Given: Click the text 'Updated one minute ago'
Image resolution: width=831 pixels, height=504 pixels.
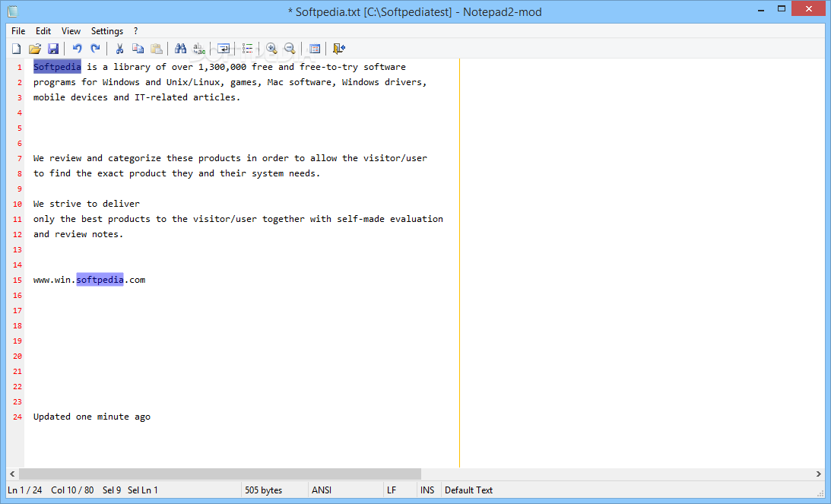Looking at the screenshot, I should pos(92,417).
